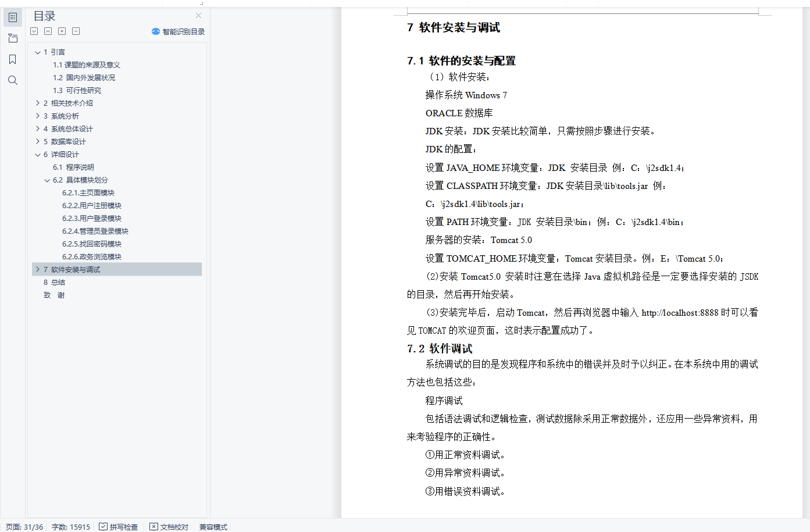The image size is (810, 532).
Task: Expand the 7 软件安装与调试 chevron
Action: [x=38, y=270]
